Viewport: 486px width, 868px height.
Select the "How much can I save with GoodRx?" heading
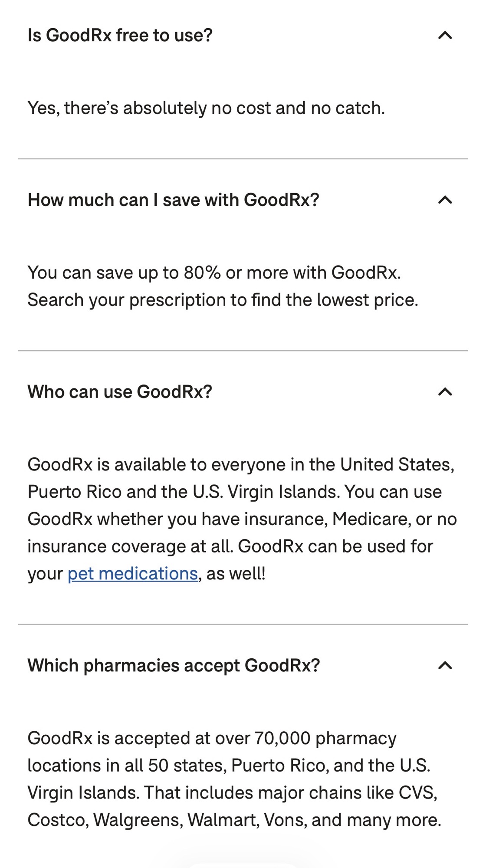pos(173,200)
